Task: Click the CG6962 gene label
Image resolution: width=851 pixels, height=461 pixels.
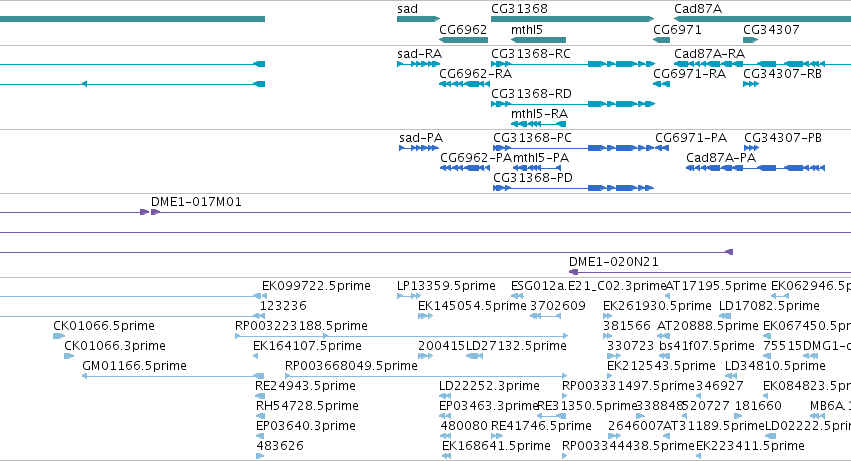Action: 463,29
